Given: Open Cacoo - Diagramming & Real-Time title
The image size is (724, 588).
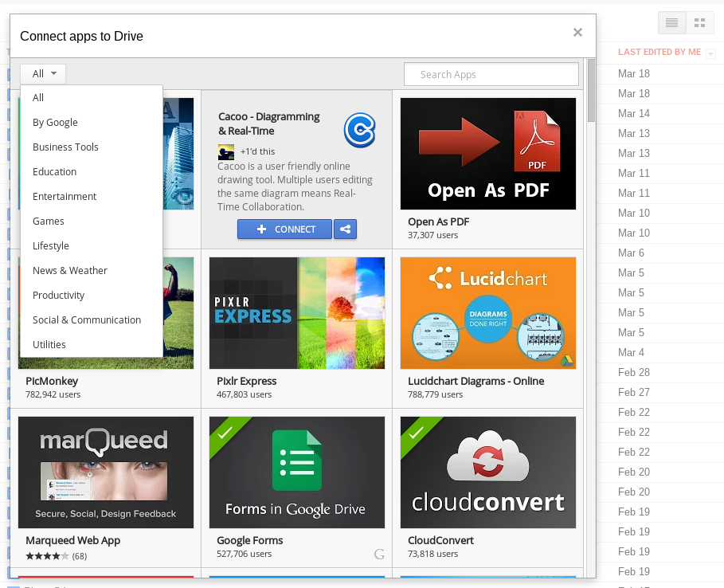Looking at the screenshot, I should [x=268, y=123].
